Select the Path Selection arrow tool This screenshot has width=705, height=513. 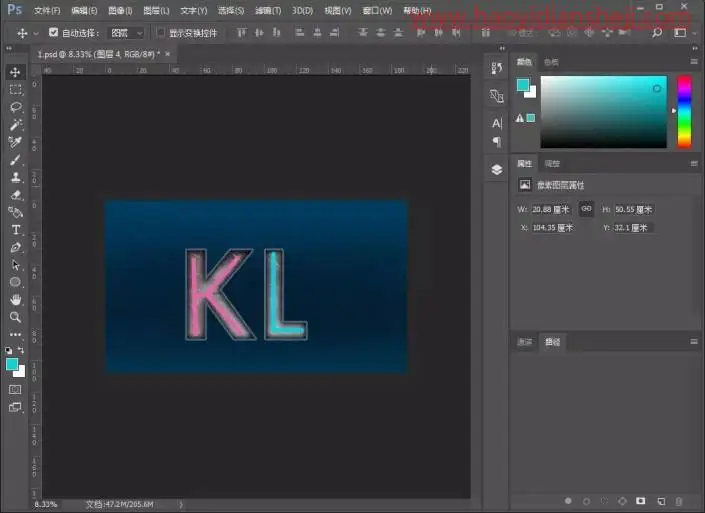[15, 265]
